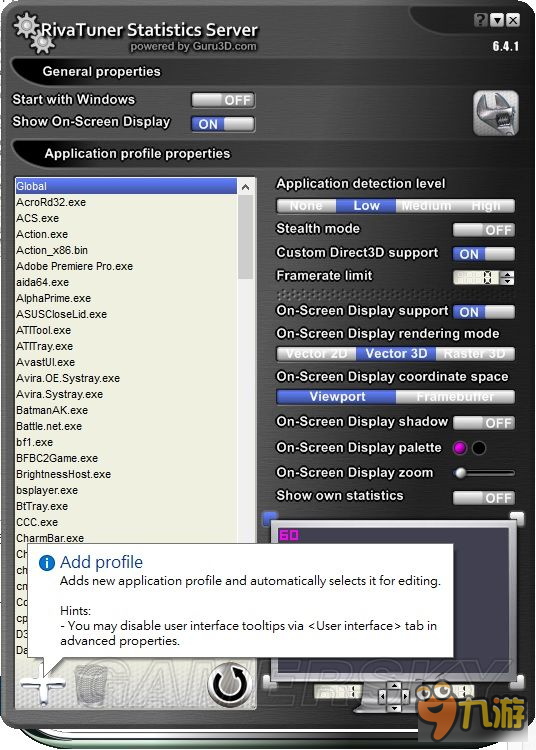Click the blue top-left corner marker of preview
Image resolution: width=536 pixels, height=750 pixels.
pyautogui.click(x=270, y=518)
